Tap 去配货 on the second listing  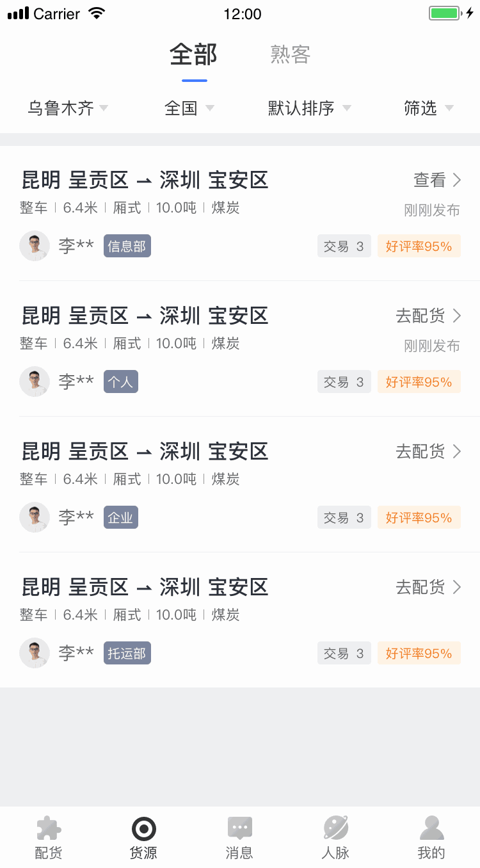click(428, 316)
